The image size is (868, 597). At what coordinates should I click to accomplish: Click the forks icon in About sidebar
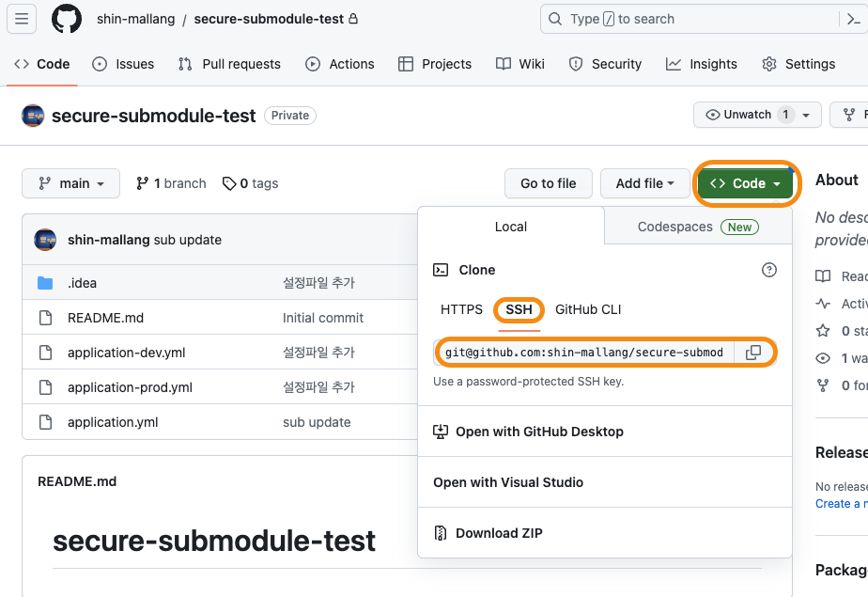pyautogui.click(x=823, y=385)
